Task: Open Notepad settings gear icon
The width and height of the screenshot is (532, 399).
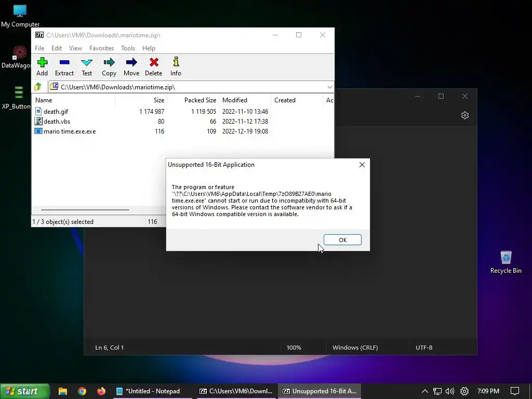Action: coord(465,115)
